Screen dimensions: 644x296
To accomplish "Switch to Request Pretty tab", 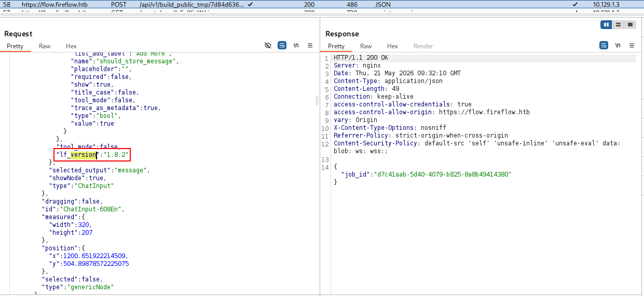I will [15, 46].
